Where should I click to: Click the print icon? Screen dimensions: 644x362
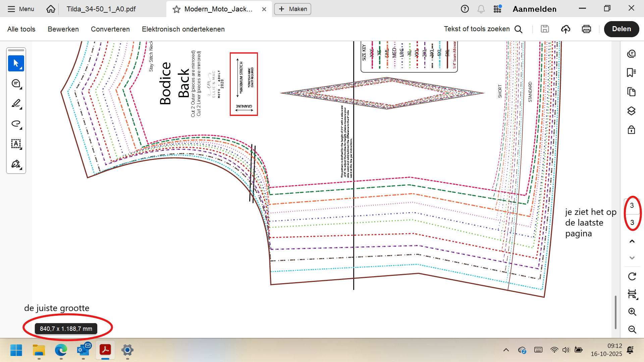point(586,29)
